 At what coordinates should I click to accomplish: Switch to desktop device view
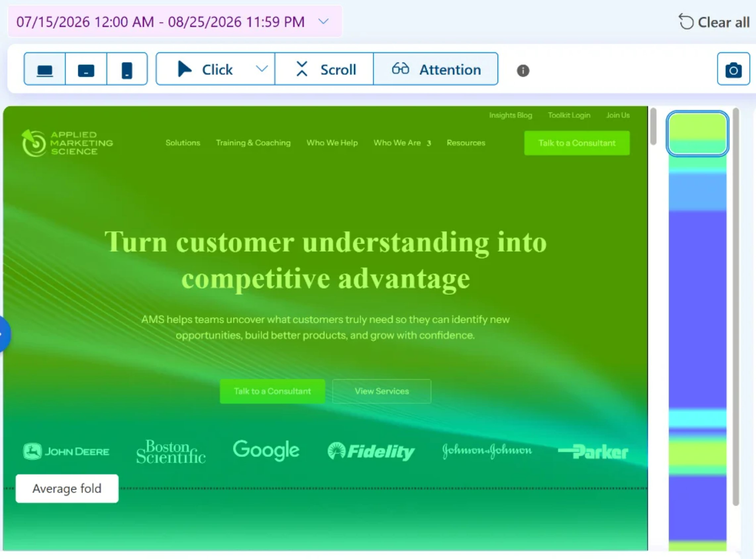click(45, 69)
